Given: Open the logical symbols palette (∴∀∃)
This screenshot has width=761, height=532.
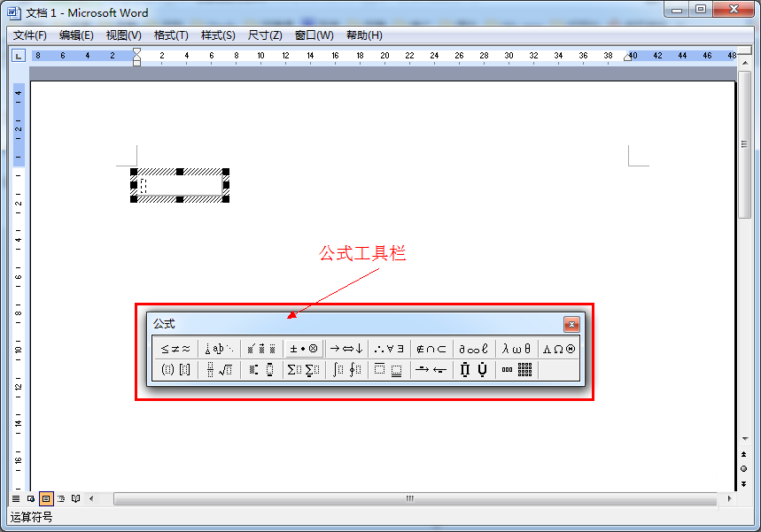Looking at the screenshot, I should click(389, 349).
